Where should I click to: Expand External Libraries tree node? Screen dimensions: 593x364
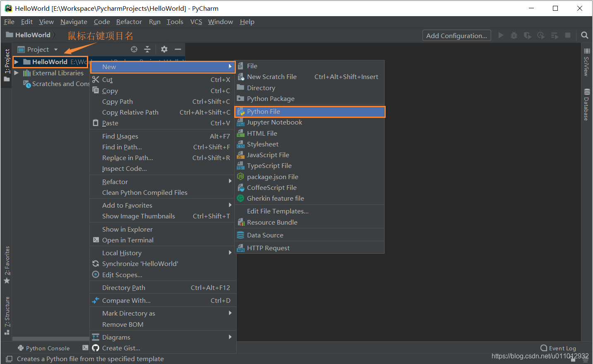tap(17, 73)
